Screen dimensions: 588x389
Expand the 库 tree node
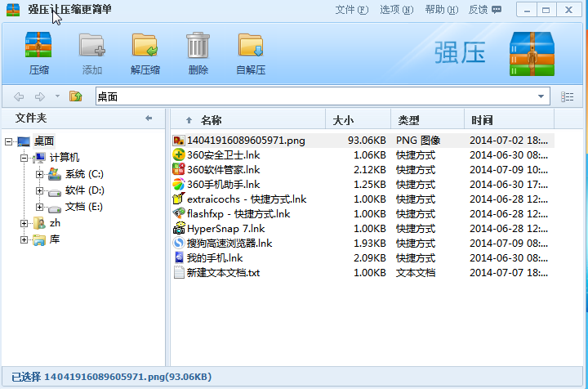[24, 239]
